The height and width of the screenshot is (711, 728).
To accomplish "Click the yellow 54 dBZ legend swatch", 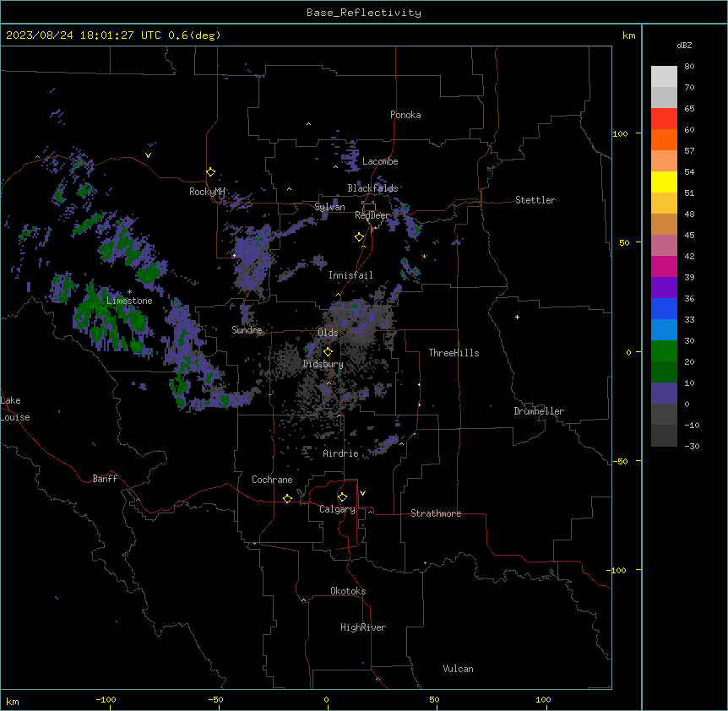I will [664, 182].
